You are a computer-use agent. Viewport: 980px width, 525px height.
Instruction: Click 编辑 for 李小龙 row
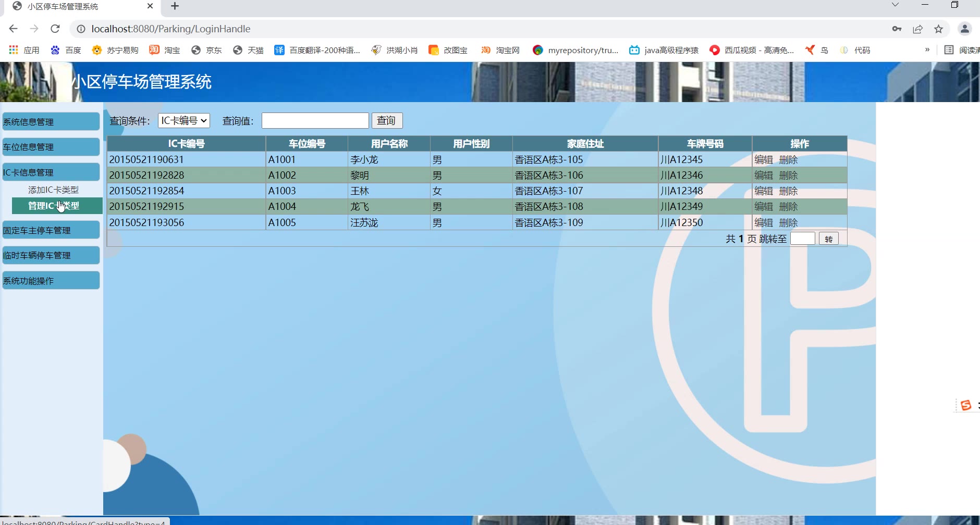764,159
